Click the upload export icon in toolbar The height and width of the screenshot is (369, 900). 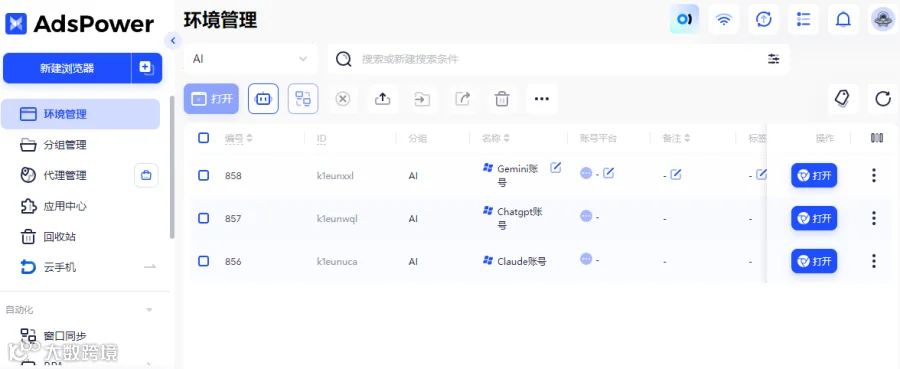tap(382, 99)
